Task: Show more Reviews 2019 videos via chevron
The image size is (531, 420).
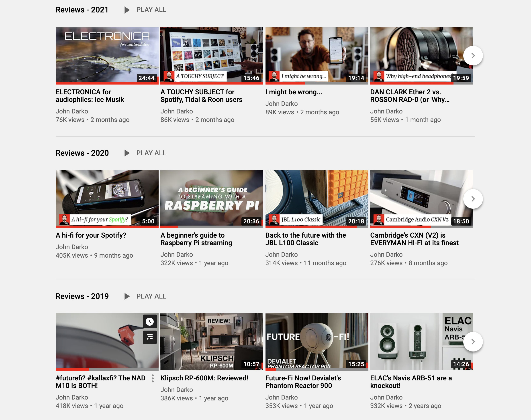Action: tap(473, 341)
